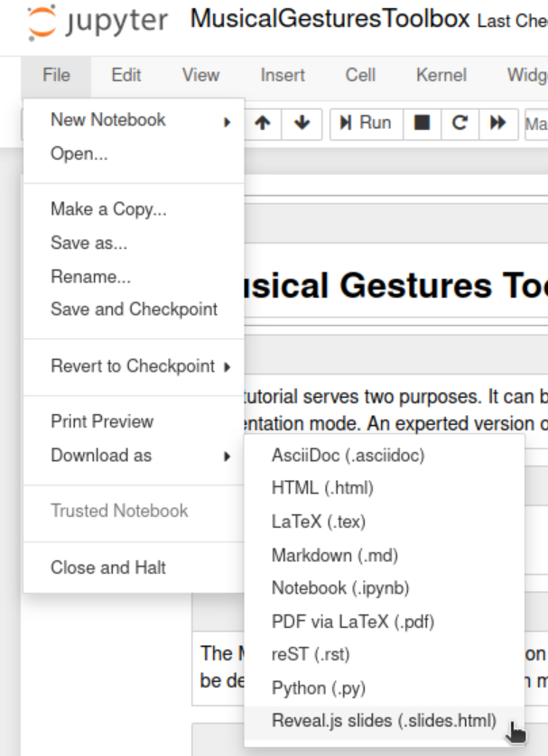Click Trusted Notebook entry

coord(135,511)
